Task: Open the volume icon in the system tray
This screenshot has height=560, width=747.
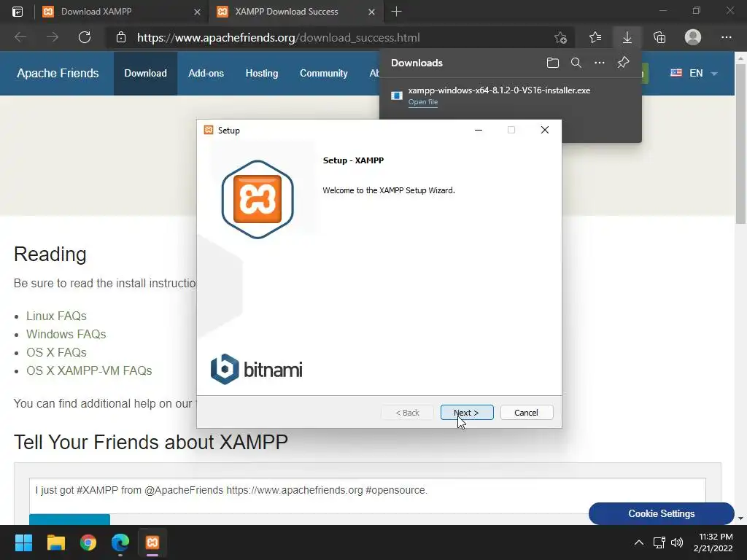Action: pyautogui.click(x=676, y=542)
